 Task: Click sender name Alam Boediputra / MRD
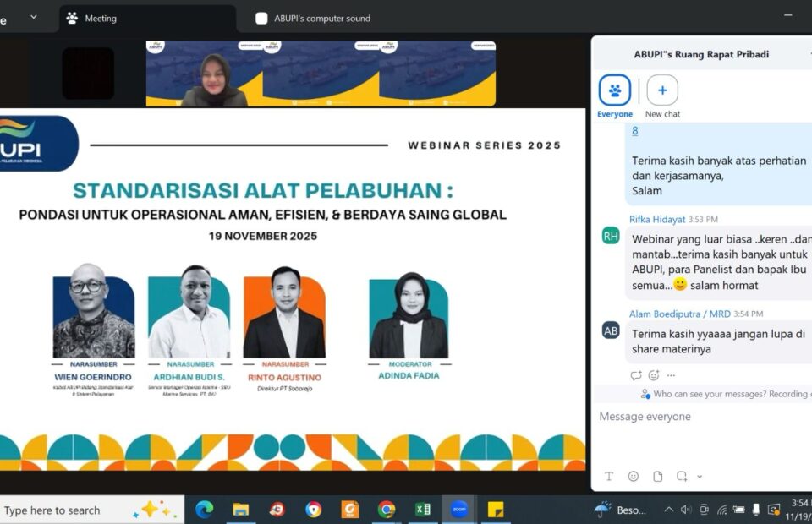tap(680, 314)
